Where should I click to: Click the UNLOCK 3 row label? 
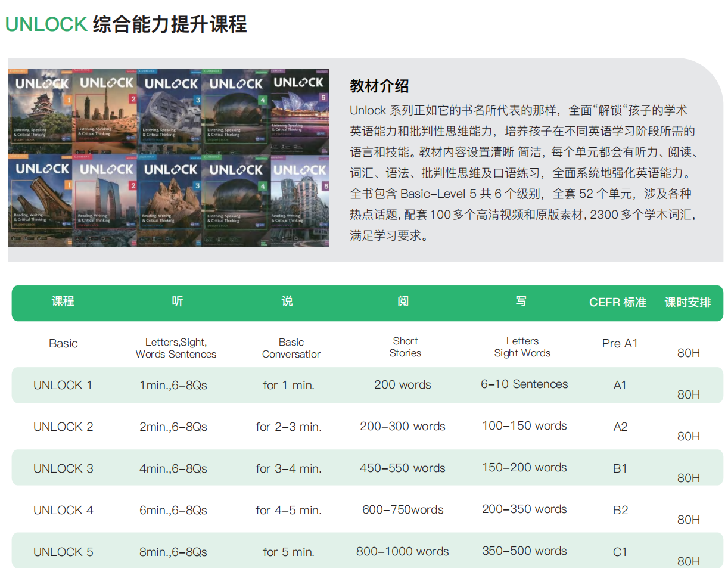click(x=63, y=468)
